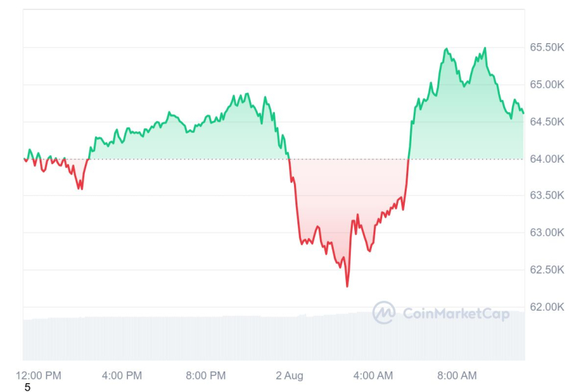Select the 4:00 PM time label
The image size is (588, 392).
click(122, 376)
